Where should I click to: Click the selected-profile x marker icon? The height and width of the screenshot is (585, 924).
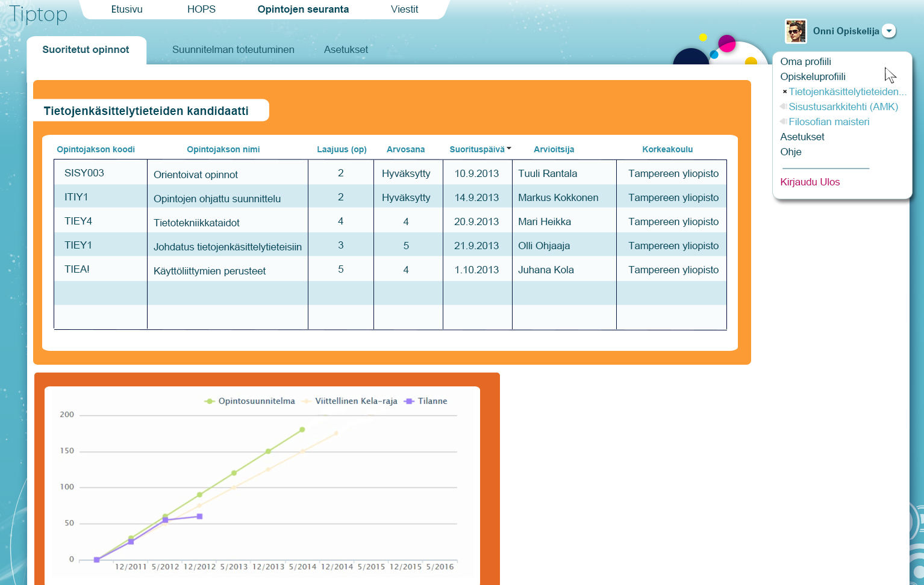784,91
